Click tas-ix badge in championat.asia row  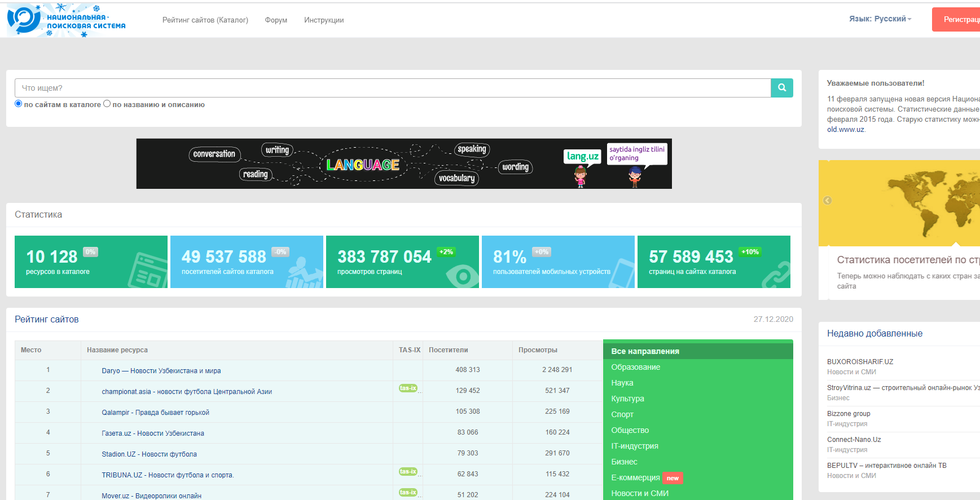pos(408,388)
